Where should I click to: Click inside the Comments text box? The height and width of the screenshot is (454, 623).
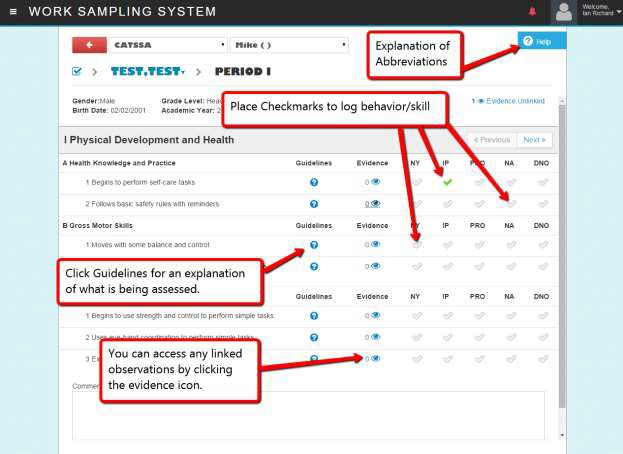point(308,415)
